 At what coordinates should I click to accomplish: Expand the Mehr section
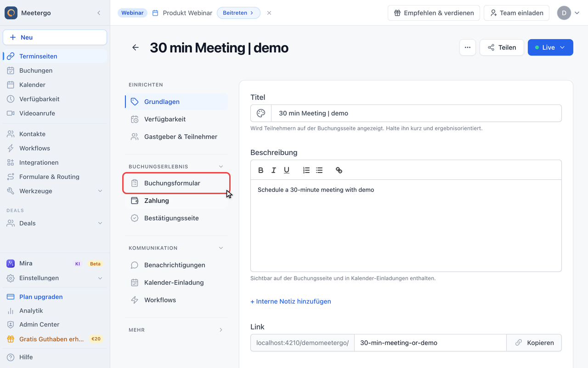(221, 330)
